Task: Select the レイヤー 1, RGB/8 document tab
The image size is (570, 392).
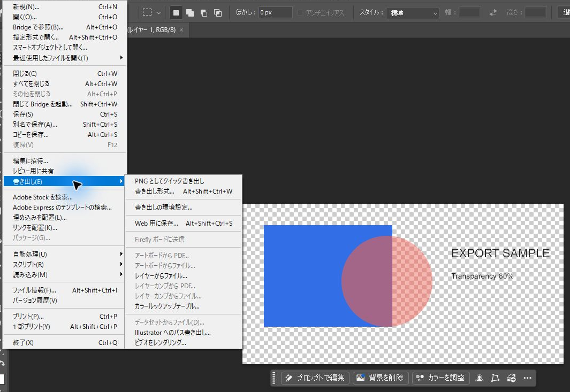Action: (151, 30)
